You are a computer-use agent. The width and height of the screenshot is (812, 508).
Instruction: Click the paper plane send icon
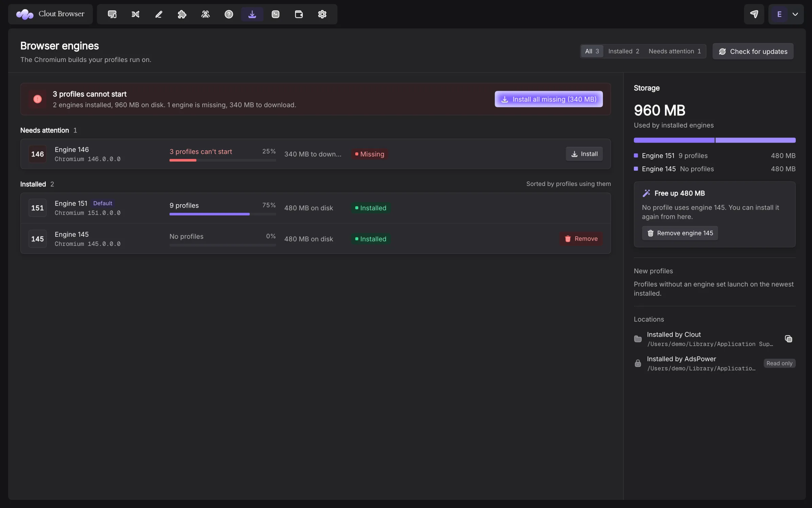coord(754,14)
